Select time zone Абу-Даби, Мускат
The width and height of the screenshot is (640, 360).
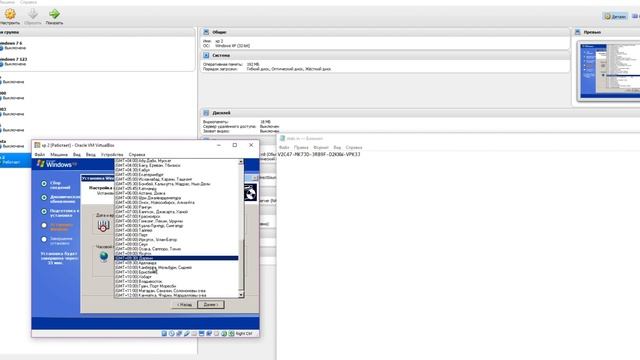176,161
